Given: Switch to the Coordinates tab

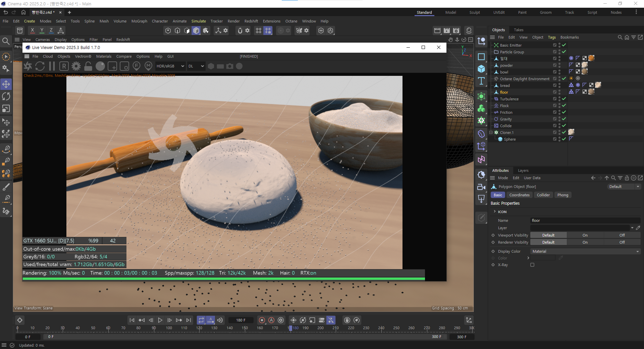Looking at the screenshot, I should pyautogui.click(x=519, y=195).
